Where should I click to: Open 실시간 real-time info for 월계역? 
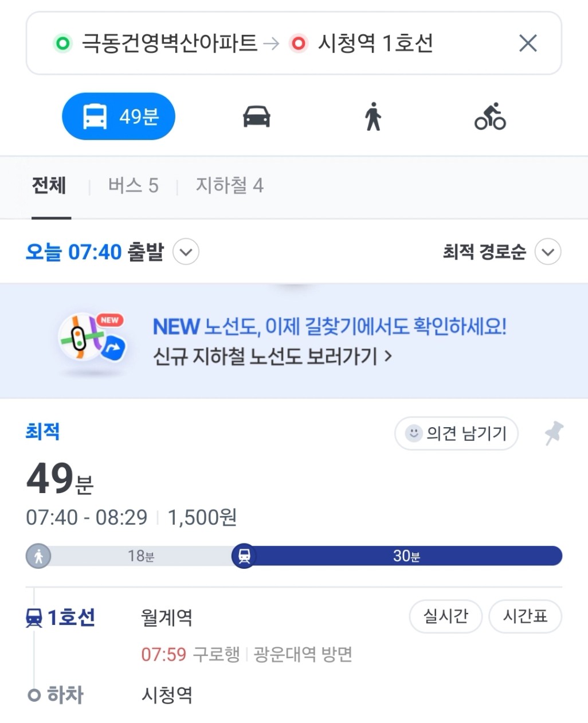445,616
